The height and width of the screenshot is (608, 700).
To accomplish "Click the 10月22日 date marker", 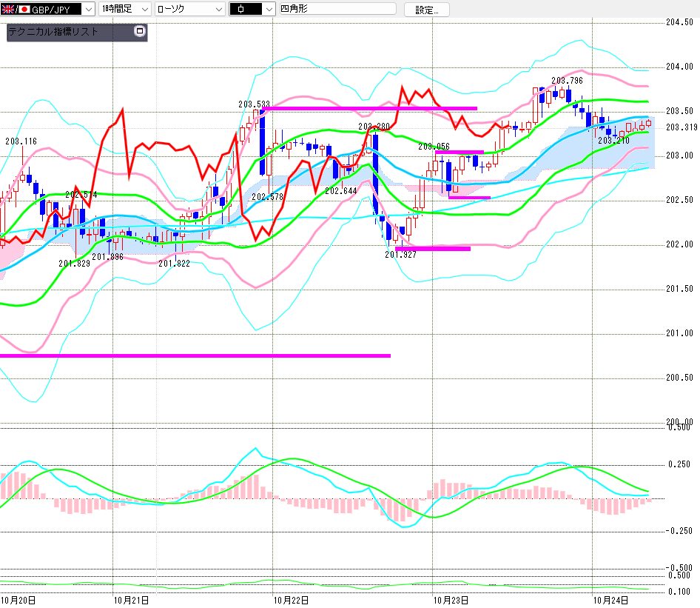I will 291,600.
